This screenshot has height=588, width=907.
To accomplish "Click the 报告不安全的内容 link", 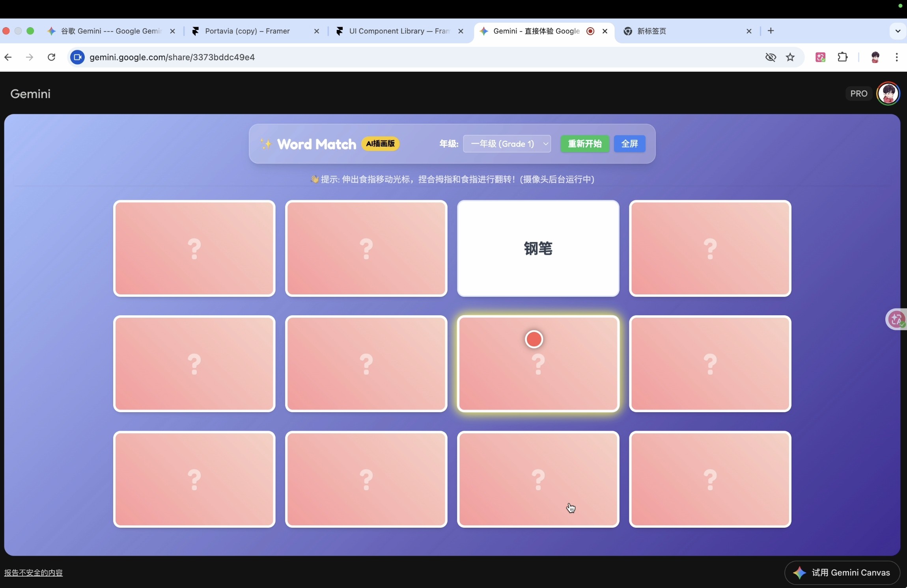I will click(34, 573).
